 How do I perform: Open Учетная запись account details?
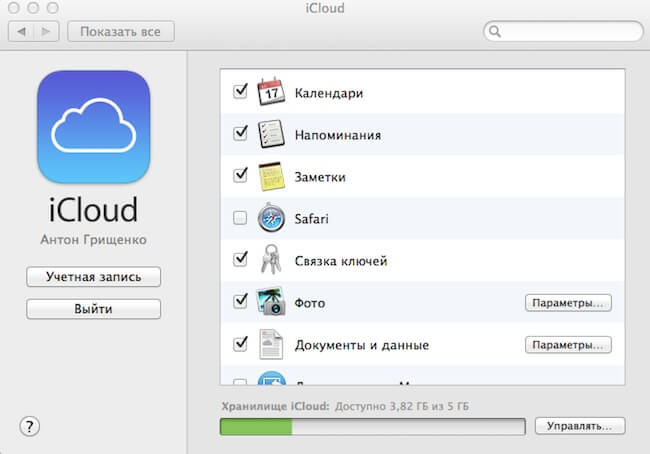[x=94, y=277]
